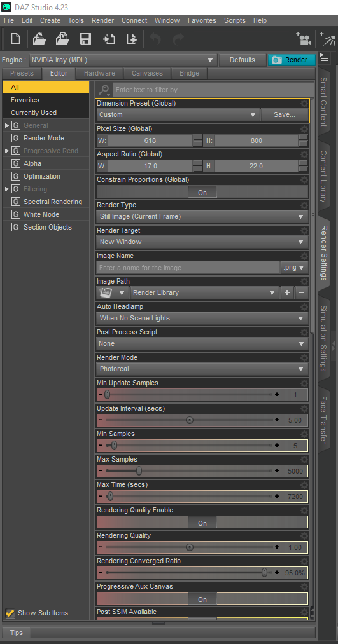Open the Dimension Preset Custom dropdown
The height and width of the screenshot is (644, 338).
pyautogui.click(x=178, y=115)
